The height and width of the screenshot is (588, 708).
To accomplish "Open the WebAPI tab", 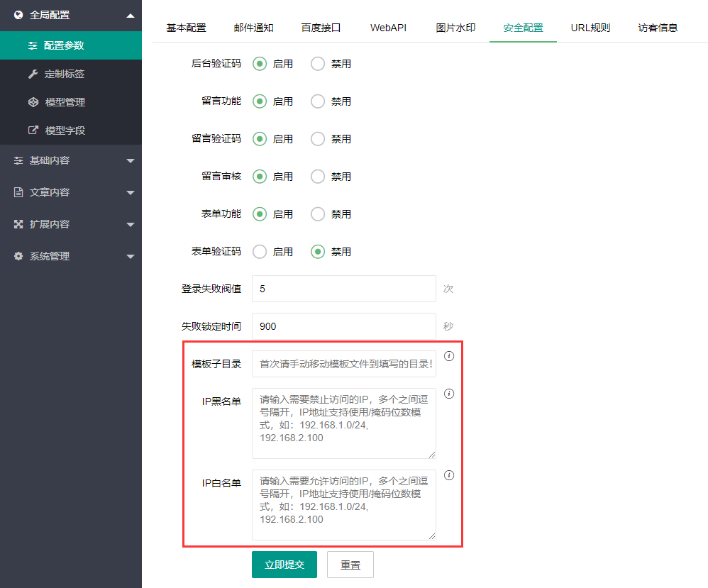I will (x=387, y=27).
